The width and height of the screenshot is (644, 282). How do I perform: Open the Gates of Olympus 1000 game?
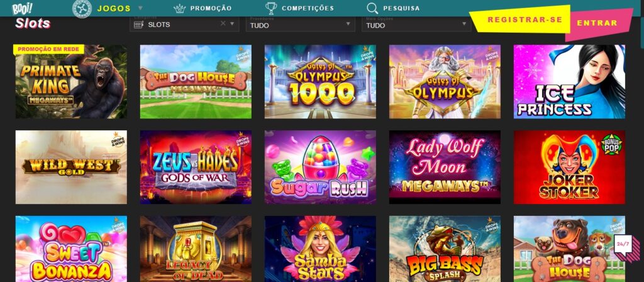[x=320, y=82]
